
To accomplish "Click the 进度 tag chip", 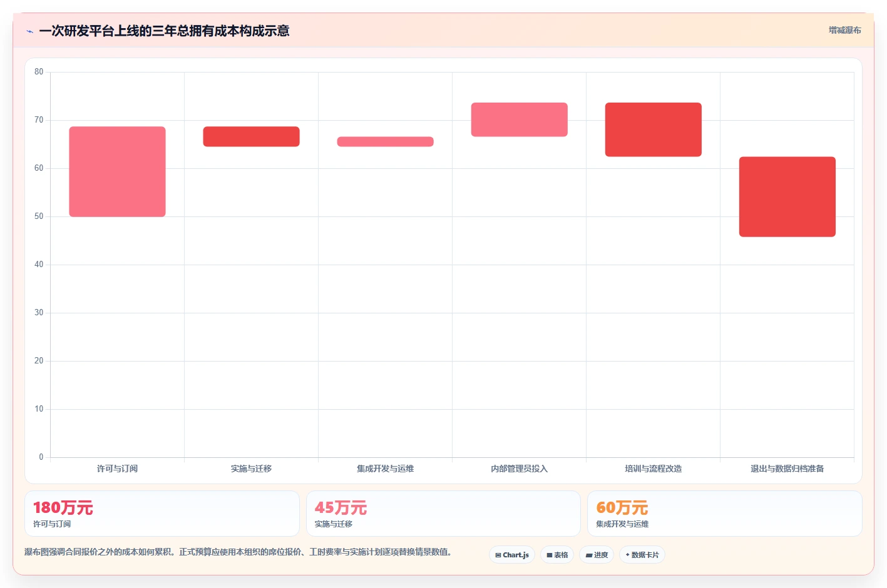I will click(597, 555).
